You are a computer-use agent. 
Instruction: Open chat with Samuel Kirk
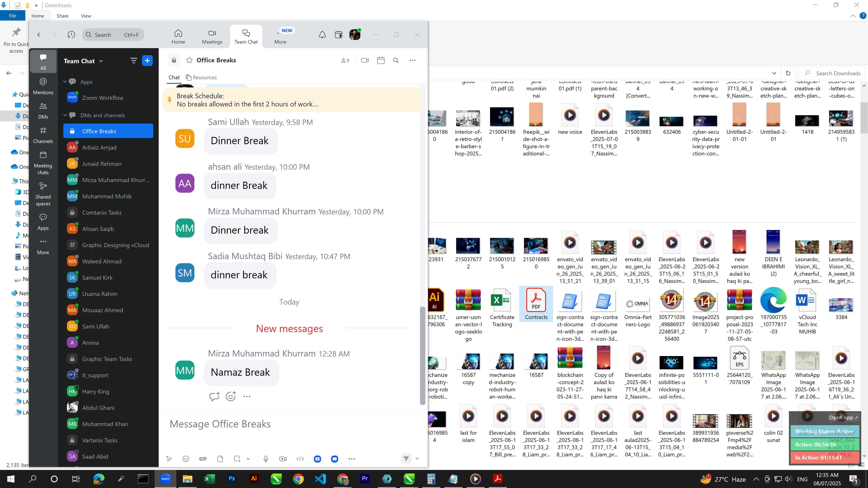pos(108,277)
